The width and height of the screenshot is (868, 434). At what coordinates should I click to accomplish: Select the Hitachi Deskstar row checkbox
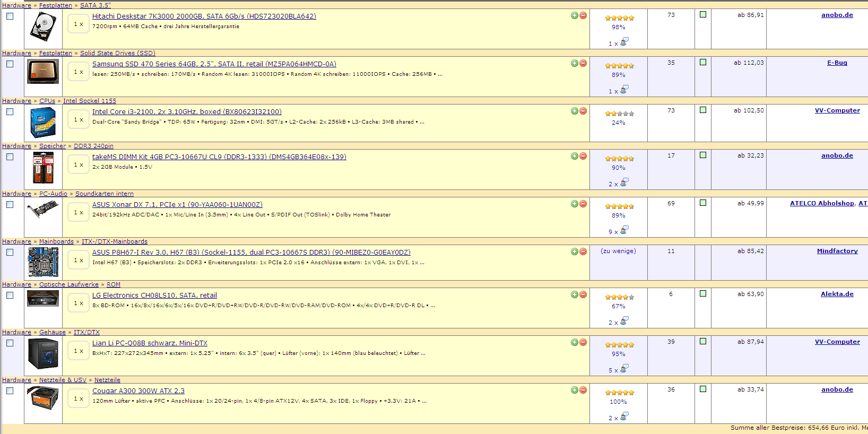[10, 16]
